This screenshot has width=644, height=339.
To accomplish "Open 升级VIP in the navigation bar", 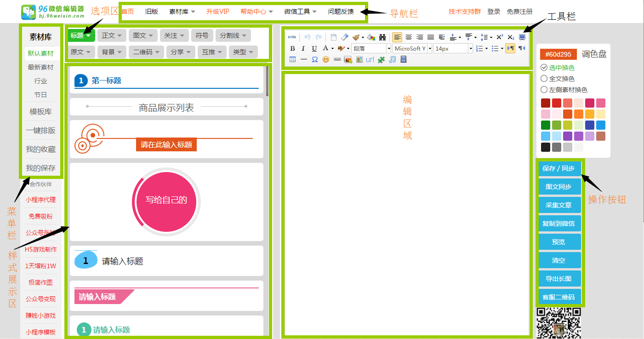I will click(217, 11).
